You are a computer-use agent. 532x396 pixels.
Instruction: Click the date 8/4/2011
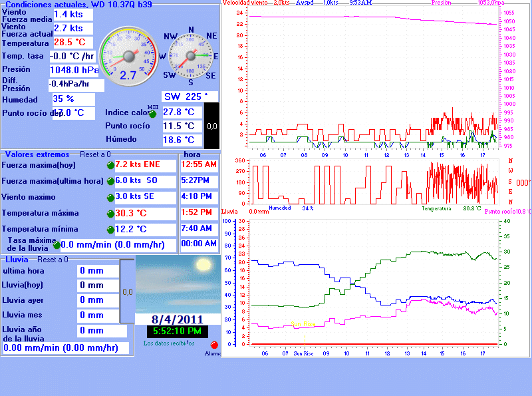pyautogui.click(x=177, y=319)
